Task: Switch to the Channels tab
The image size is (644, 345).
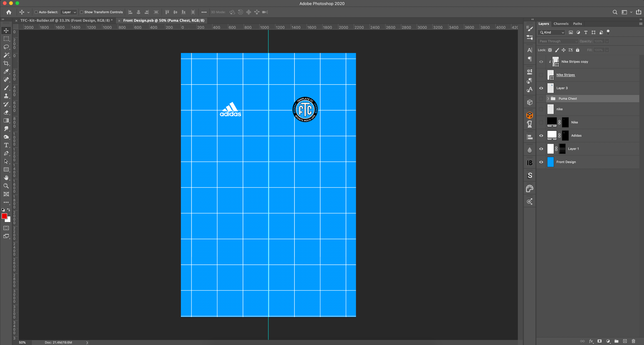Action: [x=561, y=24]
